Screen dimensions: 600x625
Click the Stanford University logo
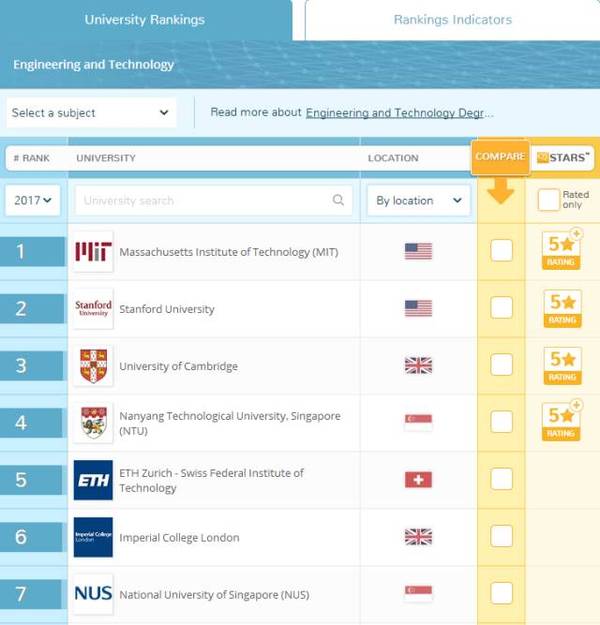point(93,309)
